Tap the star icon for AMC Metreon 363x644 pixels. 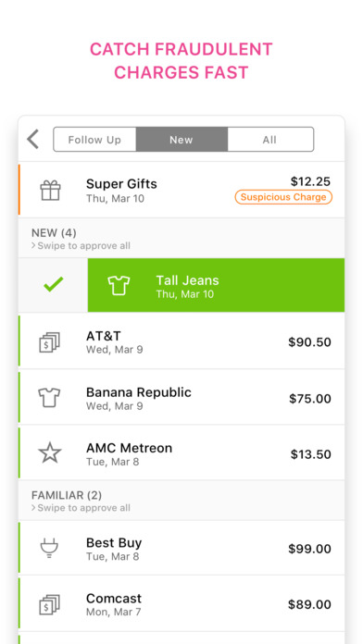50,453
